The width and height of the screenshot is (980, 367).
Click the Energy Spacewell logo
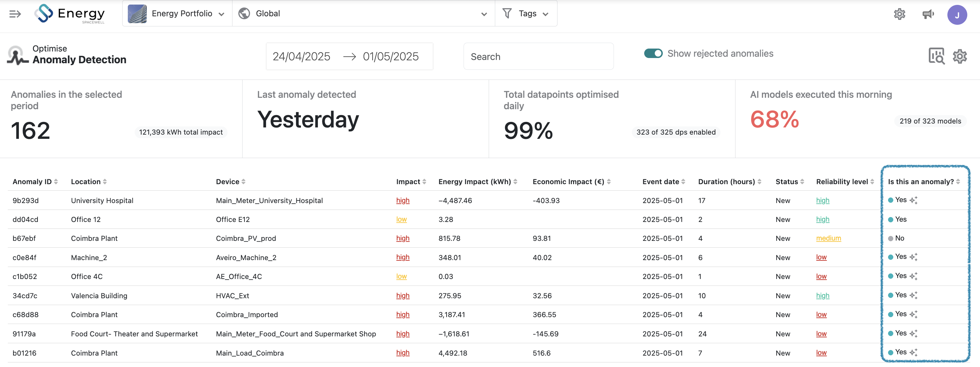coord(70,14)
